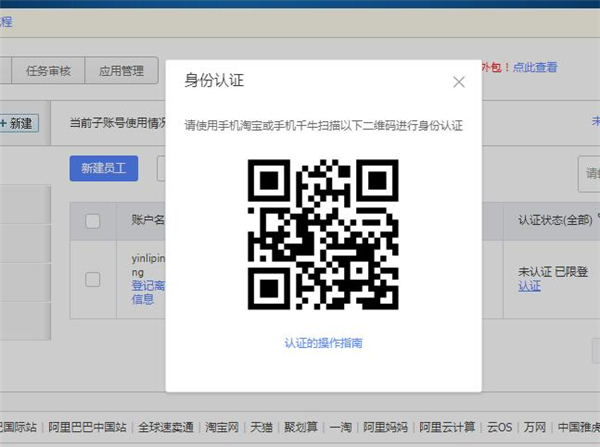Check the yinliping account row checkbox
Image resolution: width=600 pixels, height=447 pixels.
pos(93,279)
